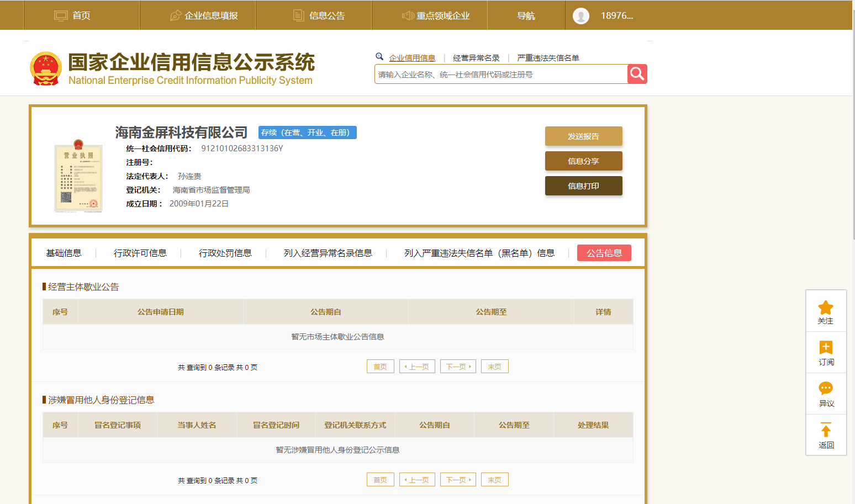
Task: Switch to the 基础信息 tab
Action: [64, 253]
